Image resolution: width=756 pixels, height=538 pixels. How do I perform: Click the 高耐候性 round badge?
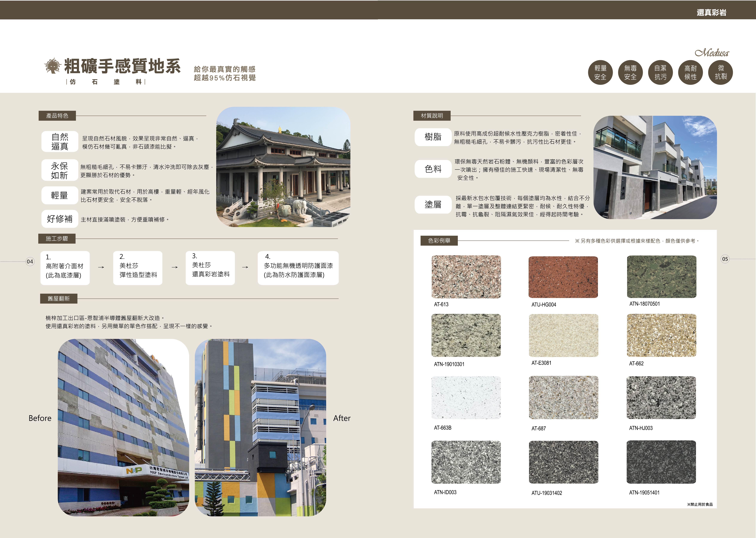click(x=691, y=73)
